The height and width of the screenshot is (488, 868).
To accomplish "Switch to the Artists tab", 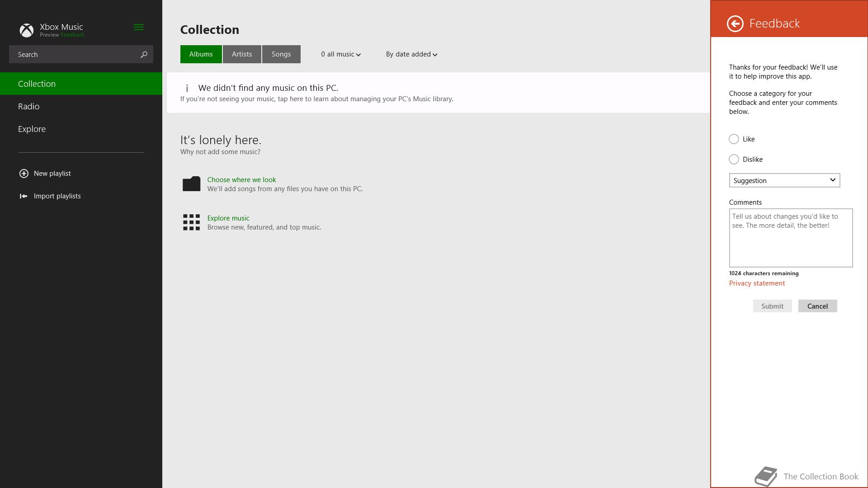I will [242, 54].
